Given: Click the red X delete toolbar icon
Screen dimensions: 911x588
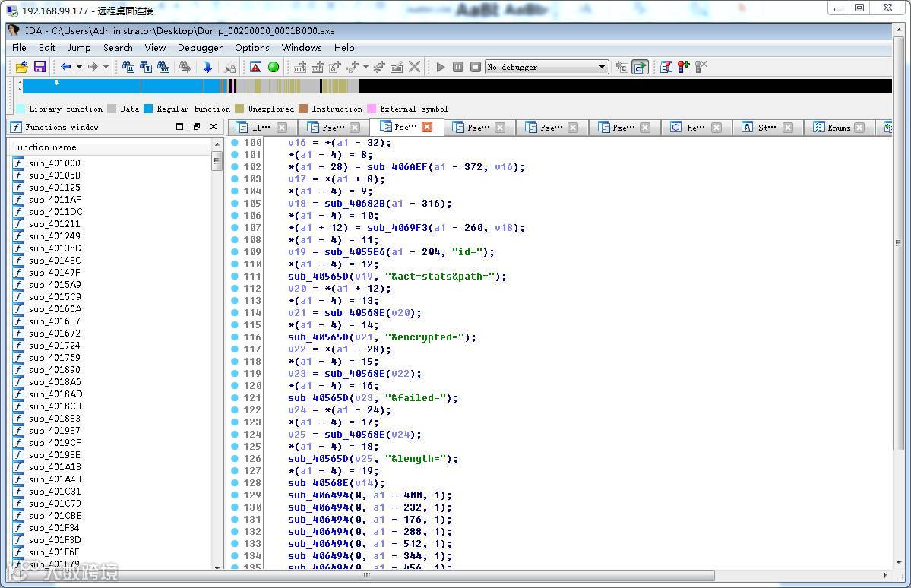Looking at the screenshot, I should (414, 67).
